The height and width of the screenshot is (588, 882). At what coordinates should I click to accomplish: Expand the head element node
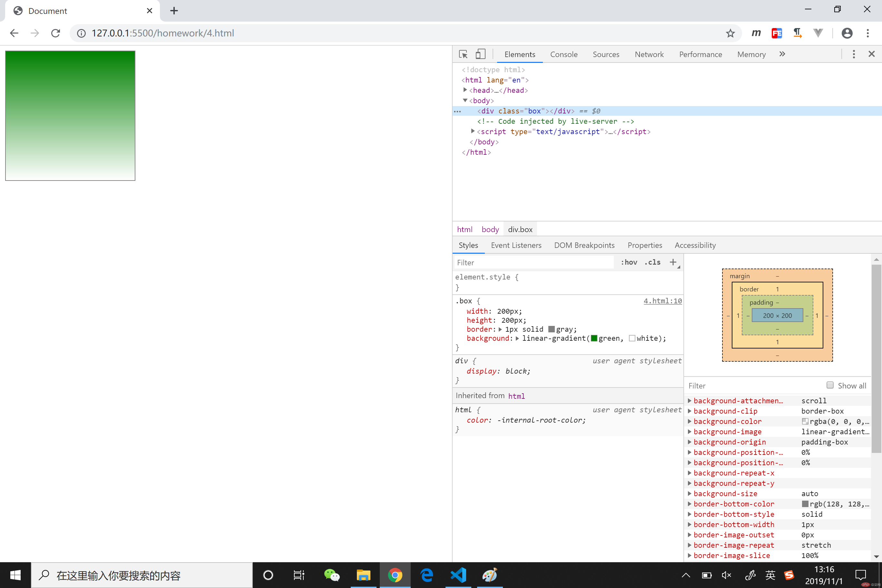click(x=465, y=90)
